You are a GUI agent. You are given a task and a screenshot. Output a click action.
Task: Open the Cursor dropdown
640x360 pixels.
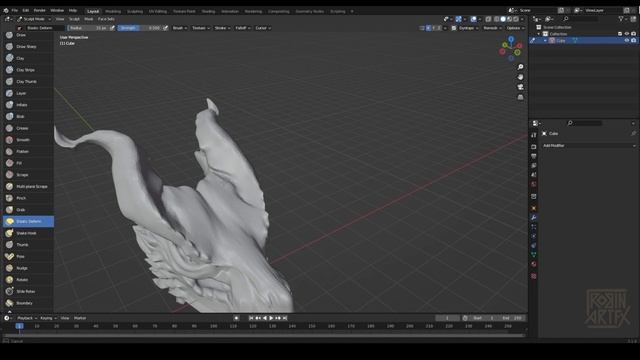pyautogui.click(x=263, y=28)
